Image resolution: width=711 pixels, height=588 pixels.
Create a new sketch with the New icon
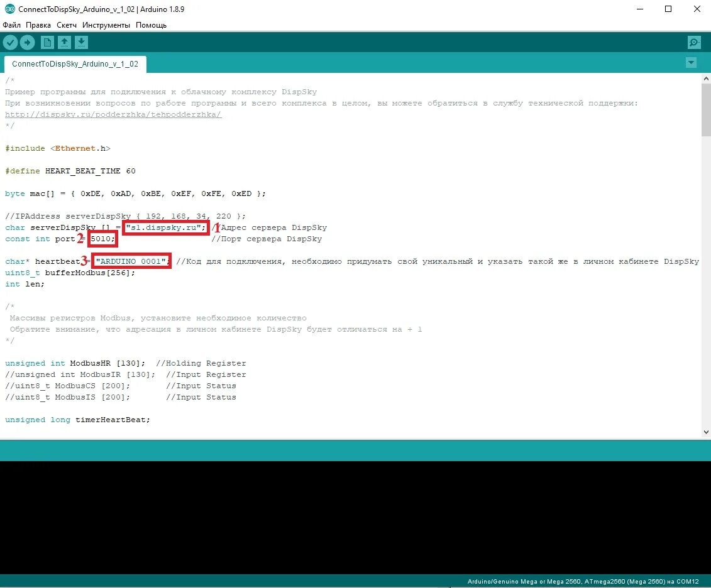47,43
